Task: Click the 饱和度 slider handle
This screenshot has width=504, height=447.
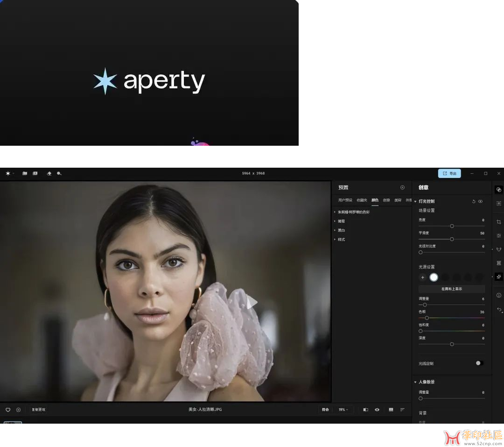Action: tap(420, 331)
